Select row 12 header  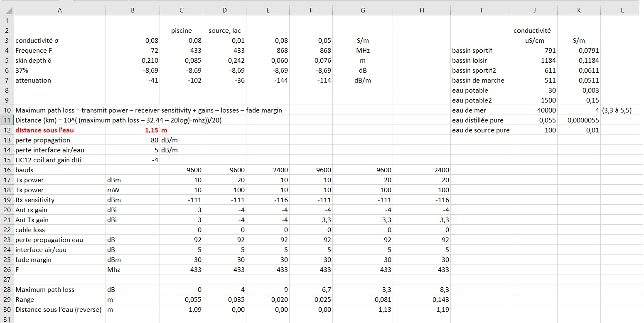pos(7,130)
